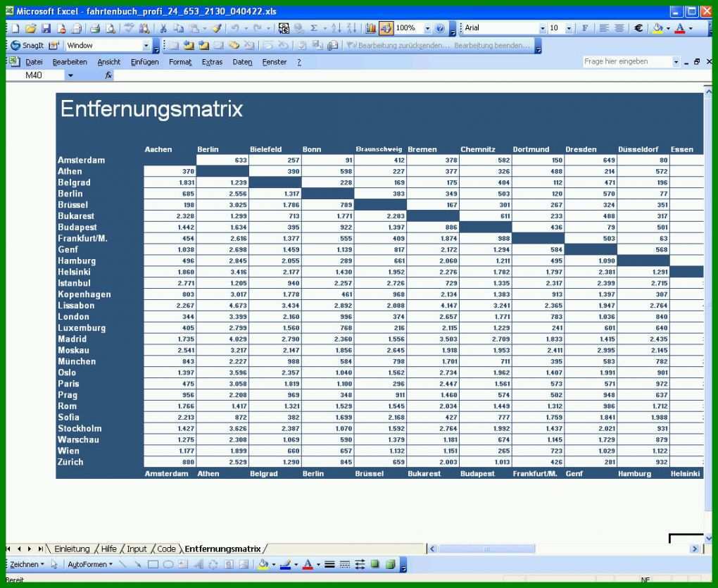Click the AutoSum sigma icon
Viewport: 718px width, 588px height.
point(314,28)
